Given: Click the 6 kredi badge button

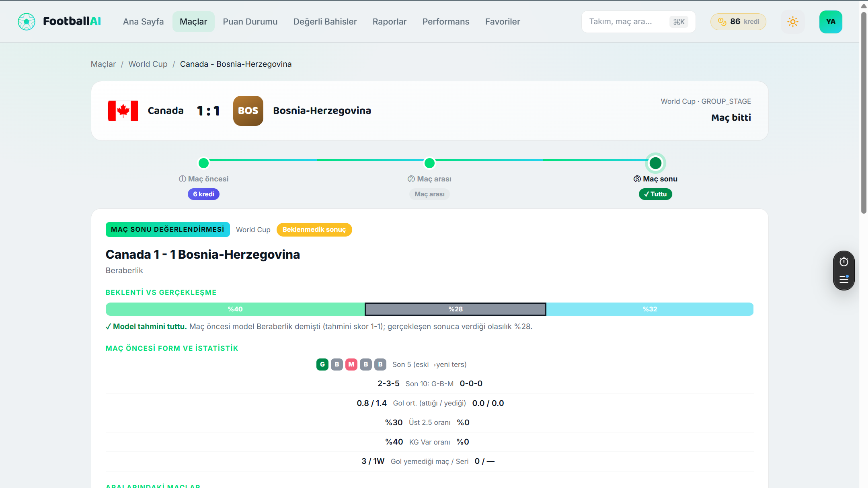Looking at the screenshot, I should [x=203, y=194].
